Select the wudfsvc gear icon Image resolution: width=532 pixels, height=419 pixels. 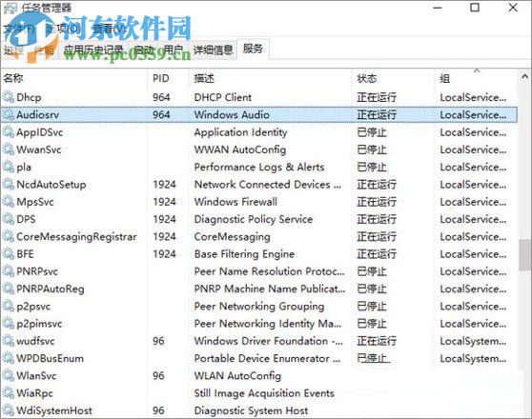pos(9,341)
